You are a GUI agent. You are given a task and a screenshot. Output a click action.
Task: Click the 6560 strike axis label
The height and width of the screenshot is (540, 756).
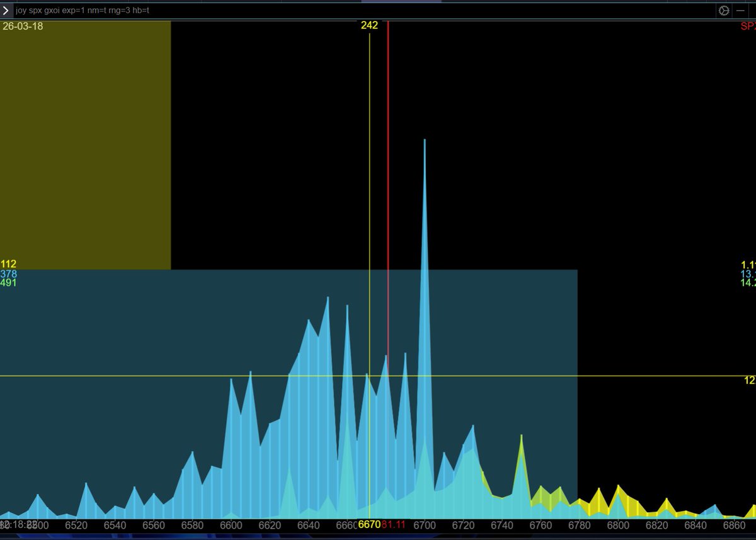coord(153,525)
